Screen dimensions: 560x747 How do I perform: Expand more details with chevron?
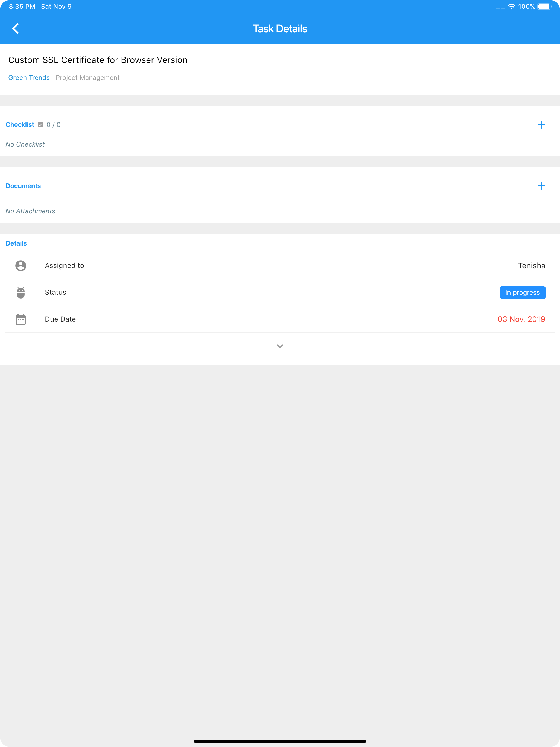coord(280,346)
